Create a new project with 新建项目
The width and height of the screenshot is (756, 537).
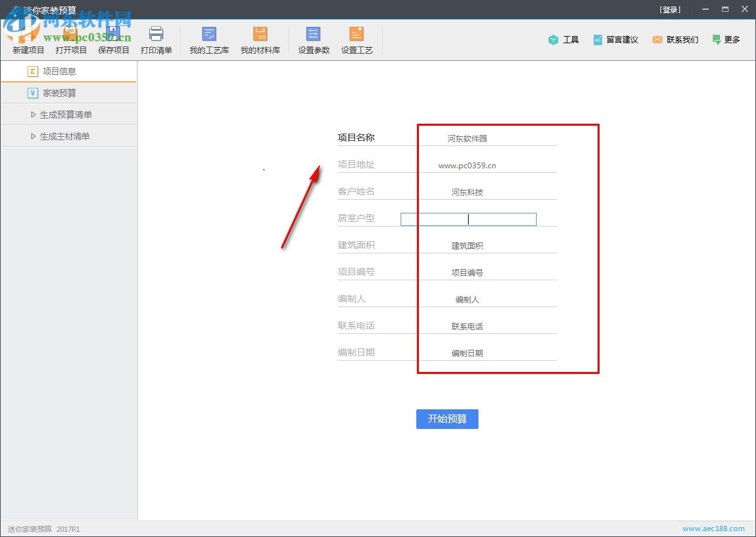click(x=27, y=39)
